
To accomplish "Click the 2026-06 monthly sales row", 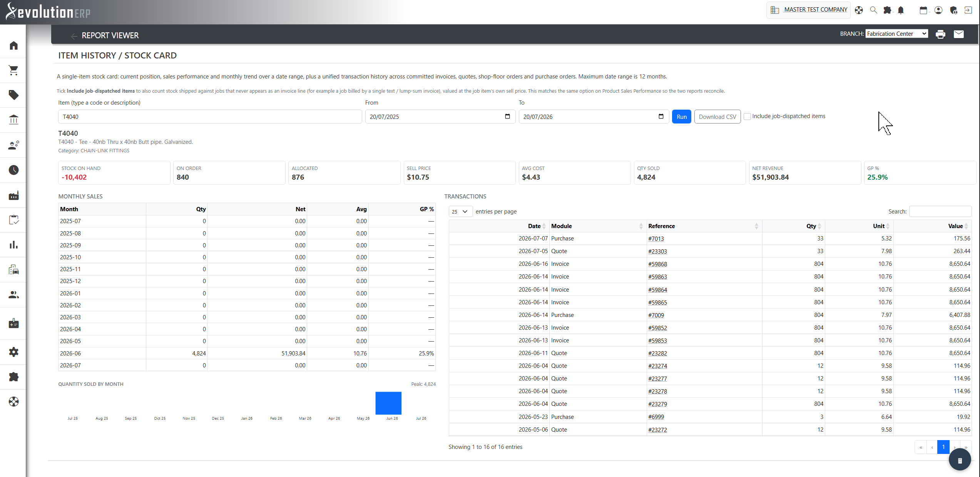I will [247, 353].
